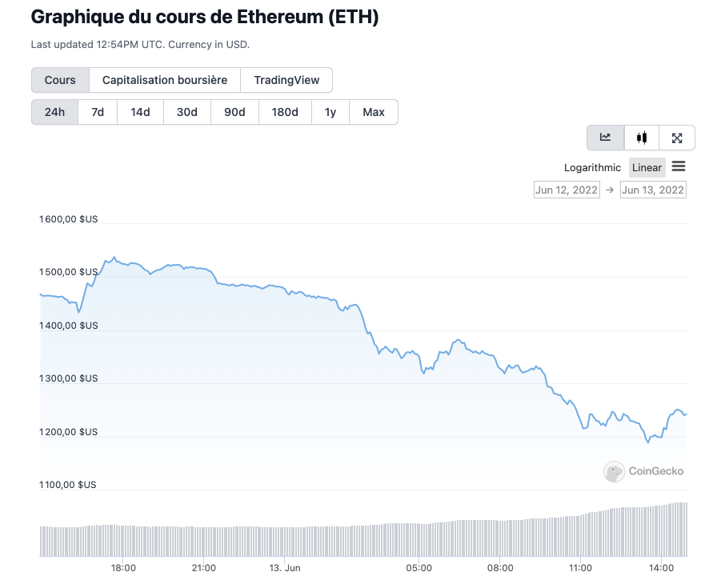
Task: Select the 90d time range
Action: point(234,112)
